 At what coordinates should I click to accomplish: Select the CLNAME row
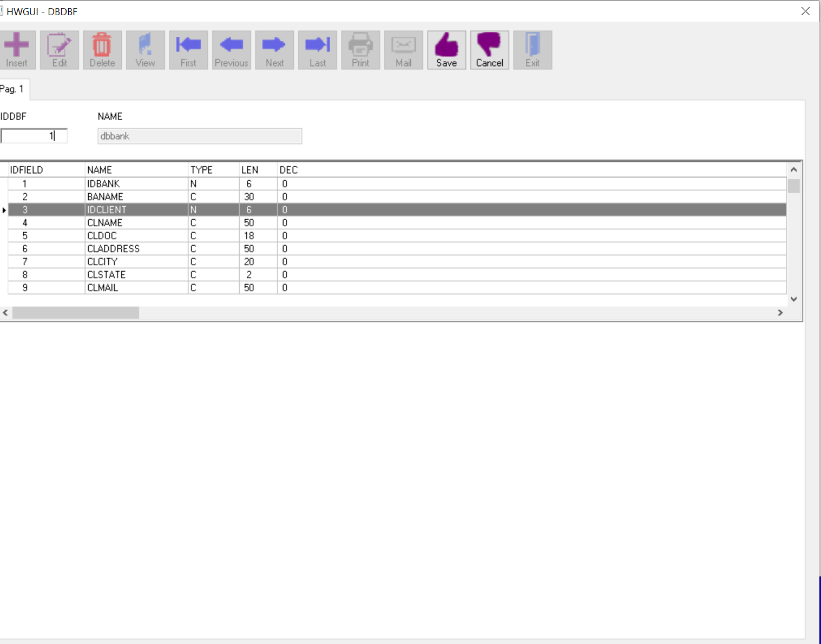397,223
